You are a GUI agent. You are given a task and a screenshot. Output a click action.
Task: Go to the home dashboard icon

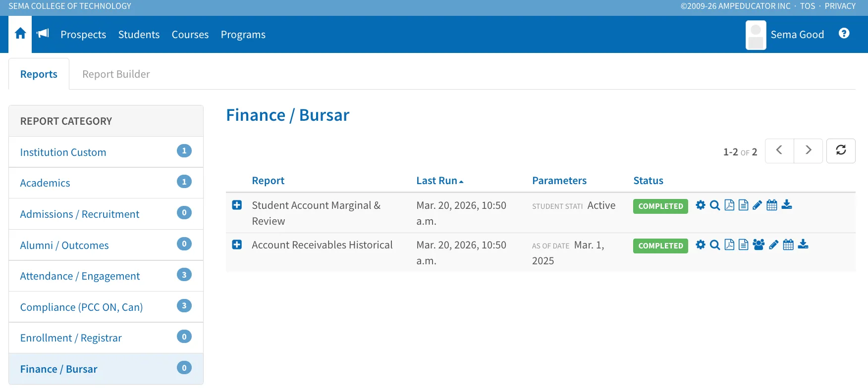(20, 34)
